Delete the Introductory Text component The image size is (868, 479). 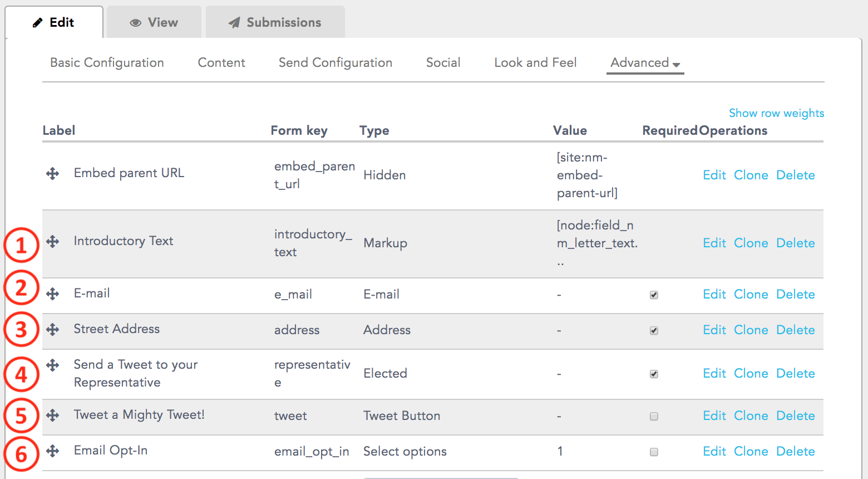pyautogui.click(x=796, y=243)
